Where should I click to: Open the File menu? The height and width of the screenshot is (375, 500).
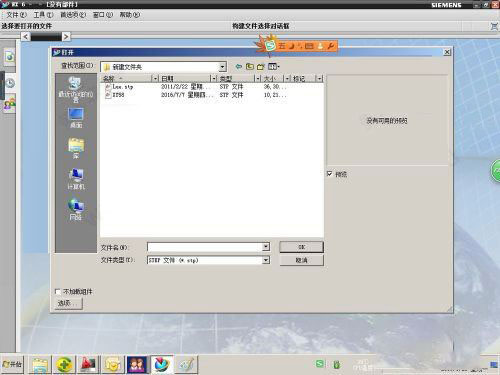16,15
